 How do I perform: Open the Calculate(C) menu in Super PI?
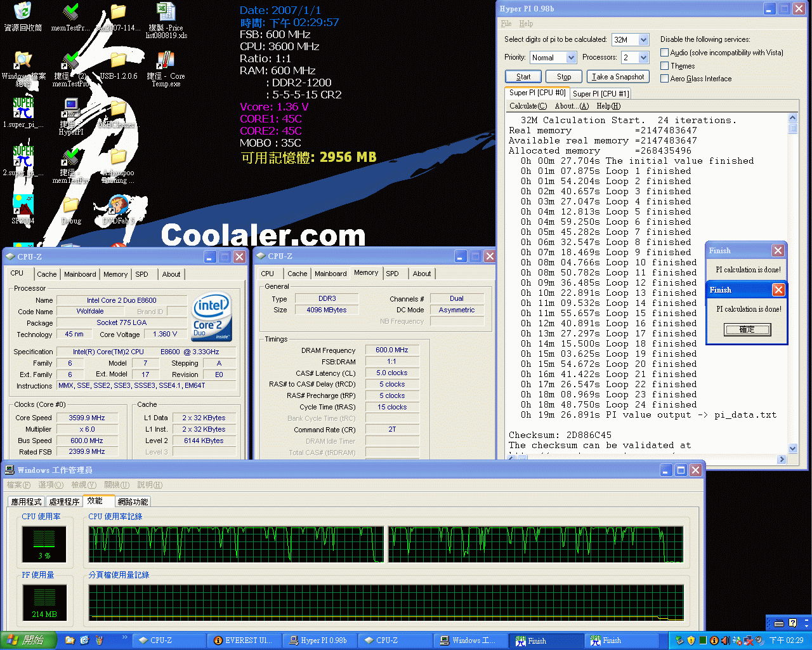(528, 106)
